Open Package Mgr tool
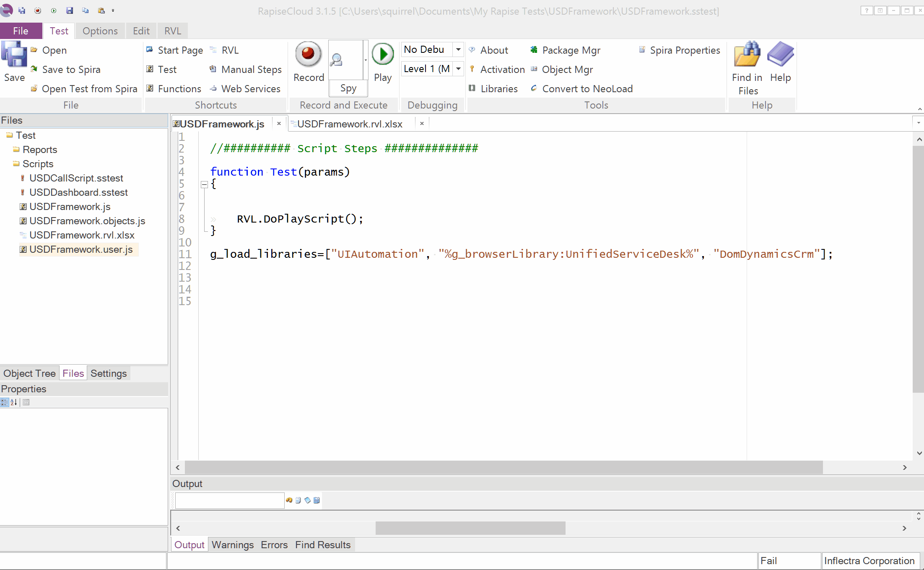924x570 pixels. [571, 50]
